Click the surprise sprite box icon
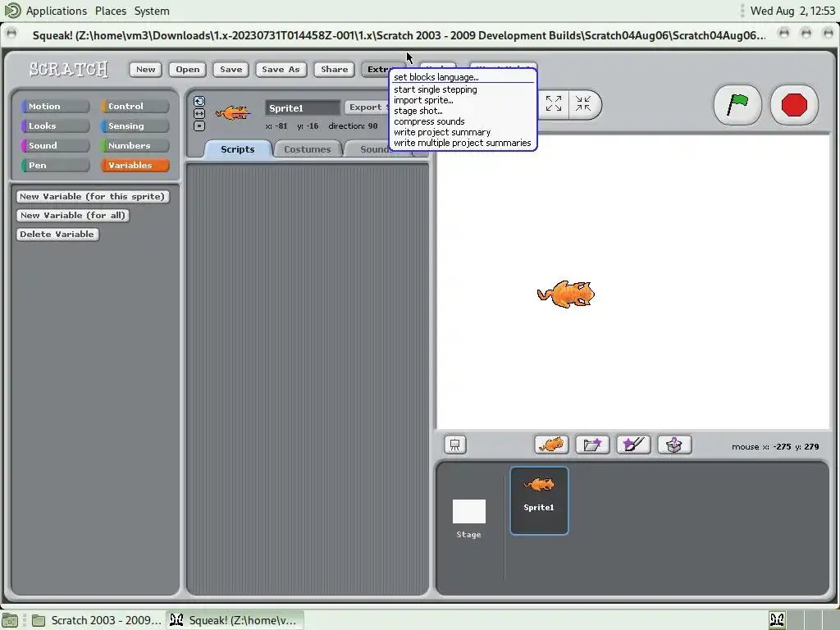The image size is (840, 630). click(674, 445)
